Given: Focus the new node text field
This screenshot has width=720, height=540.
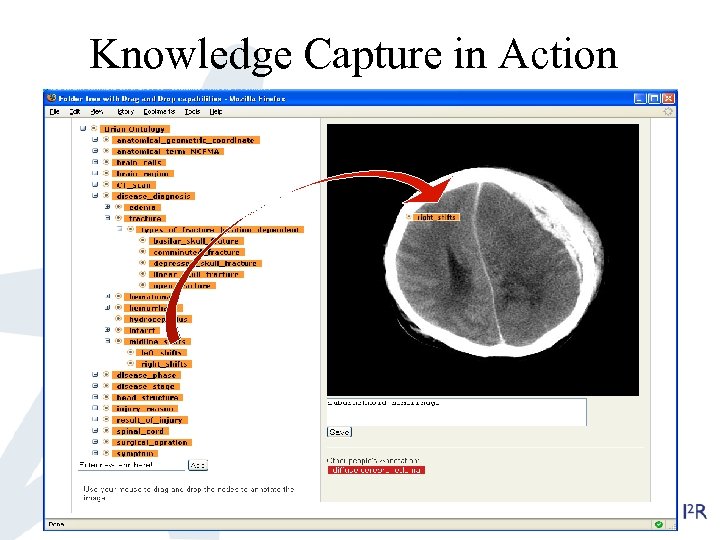Looking at the screenshot, I should [131, 465].
